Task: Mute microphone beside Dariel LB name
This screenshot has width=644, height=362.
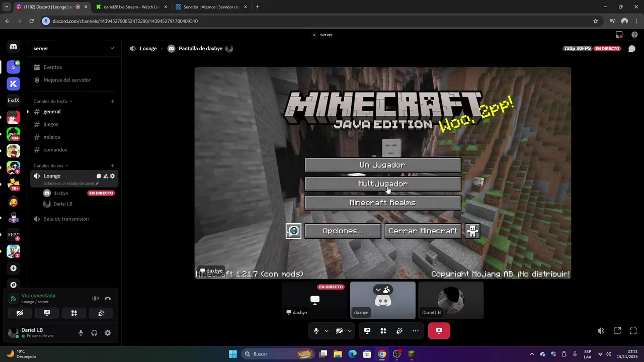Action: (80, 333)
